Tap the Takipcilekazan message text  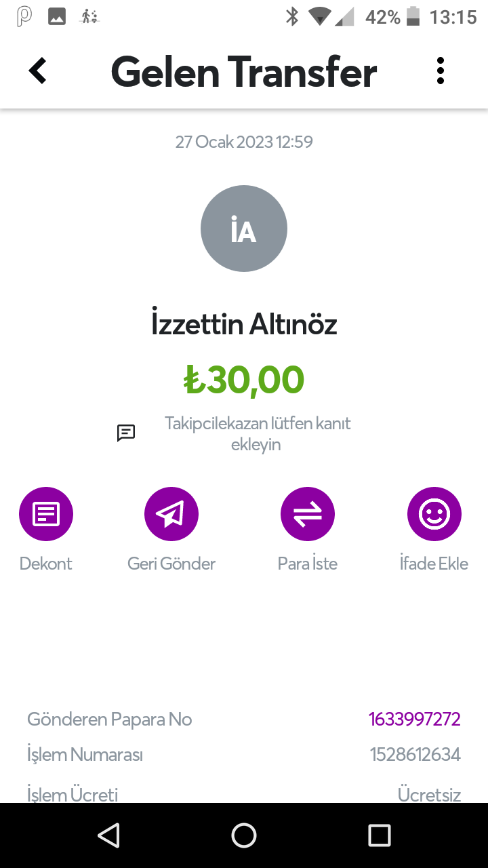257,434
